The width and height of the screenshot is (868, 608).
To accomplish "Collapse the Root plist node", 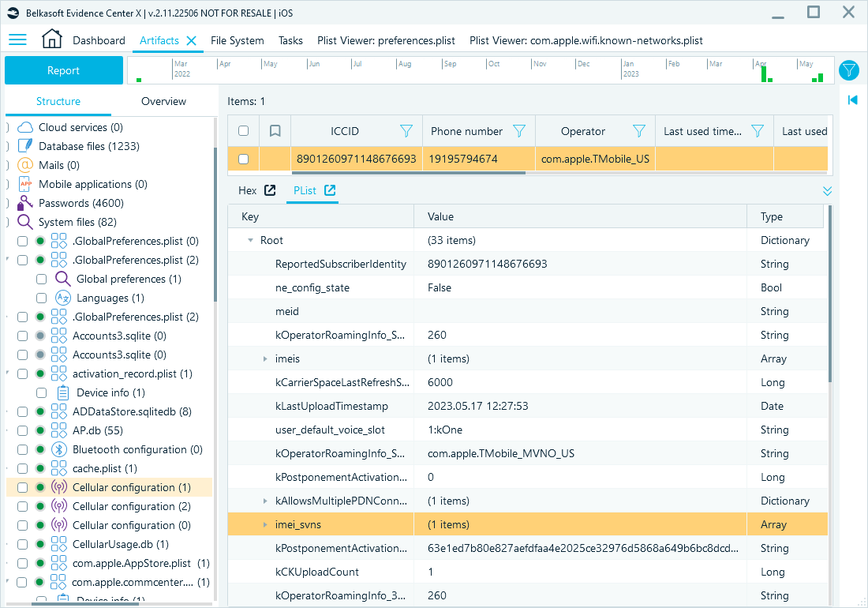I will coord(250,240).
